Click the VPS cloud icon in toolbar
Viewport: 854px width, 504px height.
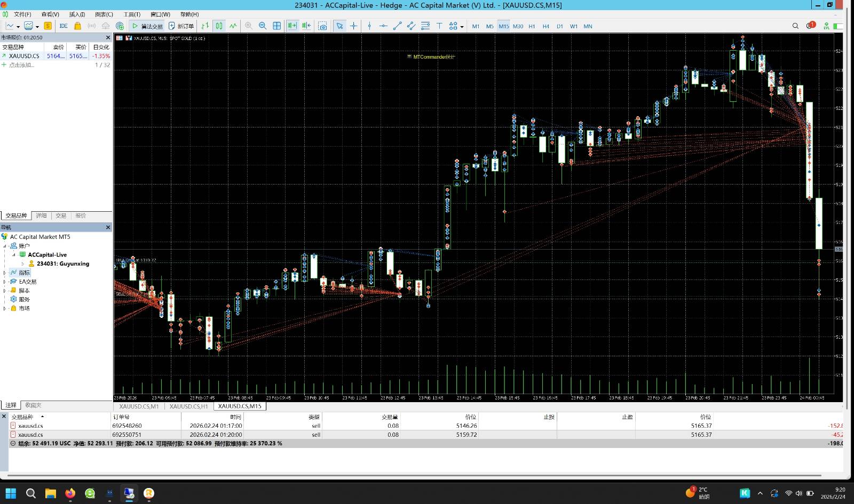tap(106, 26)
